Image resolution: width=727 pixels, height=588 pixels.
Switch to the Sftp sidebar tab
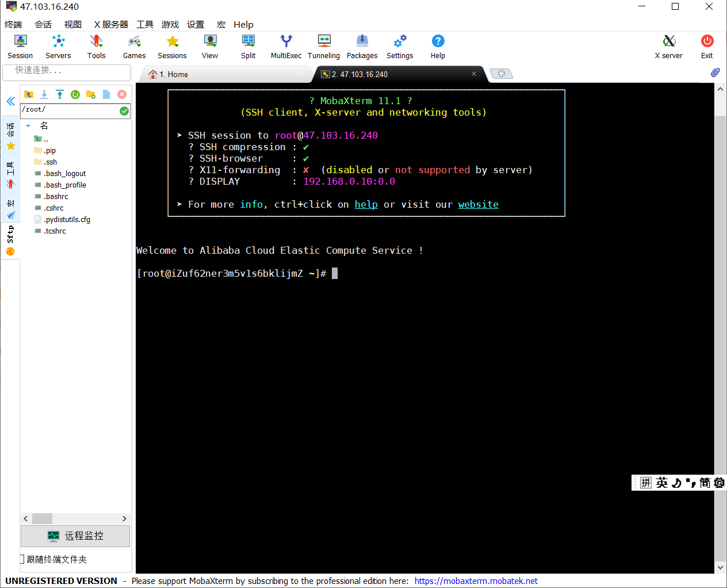[10, 240]
